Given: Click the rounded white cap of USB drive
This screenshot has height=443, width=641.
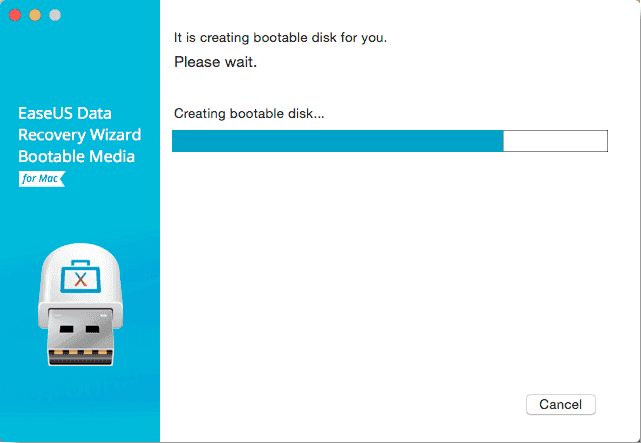Looking at the screenshot, I should tap(81, 282).
